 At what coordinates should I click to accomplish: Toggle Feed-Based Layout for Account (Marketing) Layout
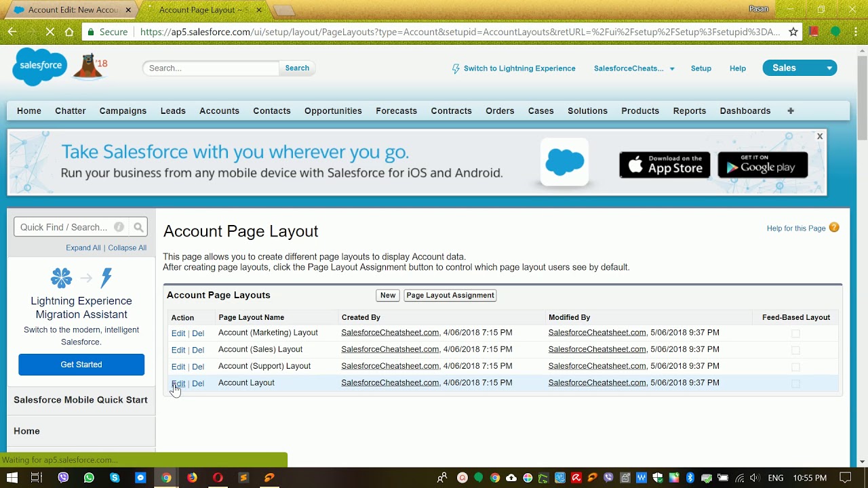tap(795, 333)
